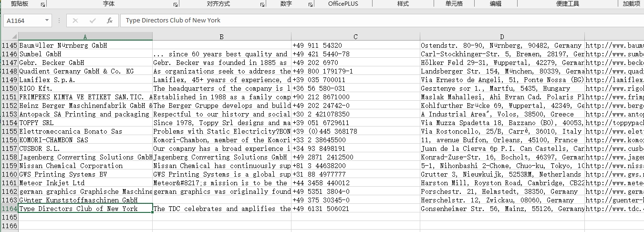Select cell 'Günter Kunststoffmaschinen GmbH'
The height and width of the screenshot is (232, 644).
point(85,200)
